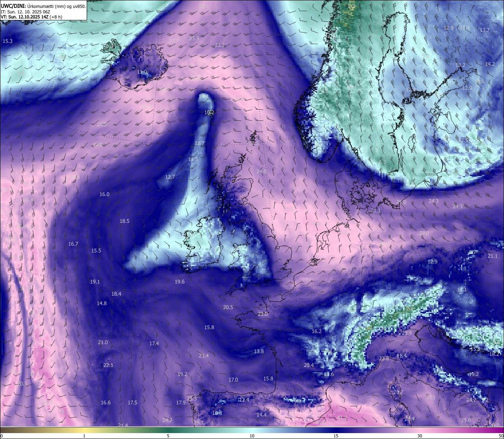This screenshot has width=504, height=439.
Task: Click the '10' tick label on the legend
Action: click(252, 436)
